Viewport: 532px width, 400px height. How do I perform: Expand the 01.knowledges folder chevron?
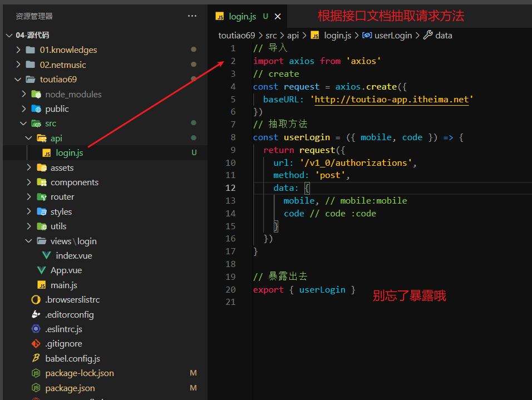click(18, 50)
